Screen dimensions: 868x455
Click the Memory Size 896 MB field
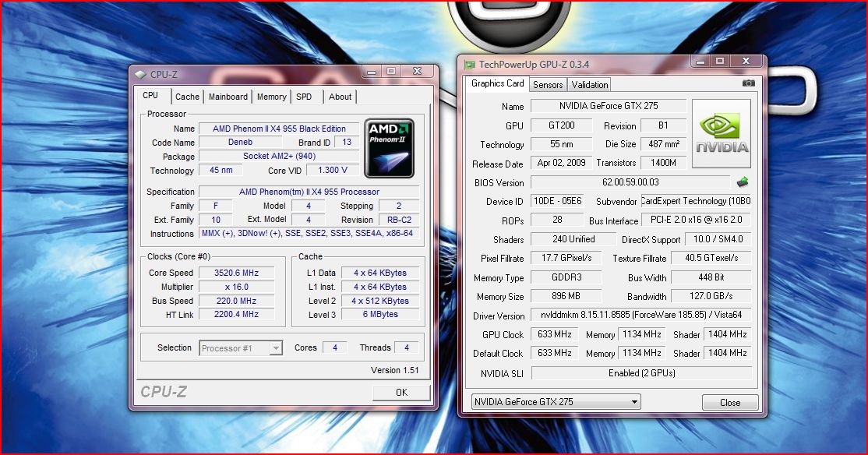(x=566, y=296)
